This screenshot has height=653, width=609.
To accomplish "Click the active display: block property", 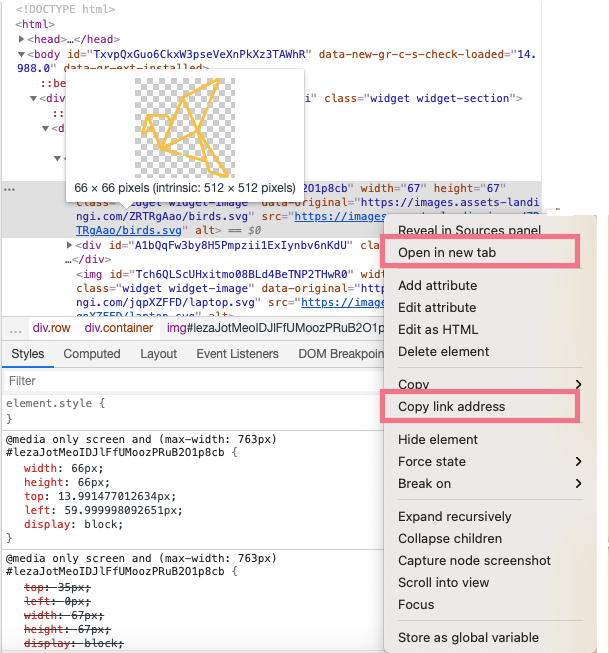I will pos(73,524).
